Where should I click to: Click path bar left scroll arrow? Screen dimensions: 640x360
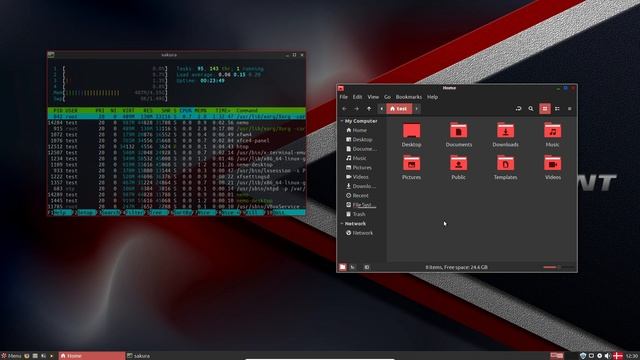(x=382, y=109)
